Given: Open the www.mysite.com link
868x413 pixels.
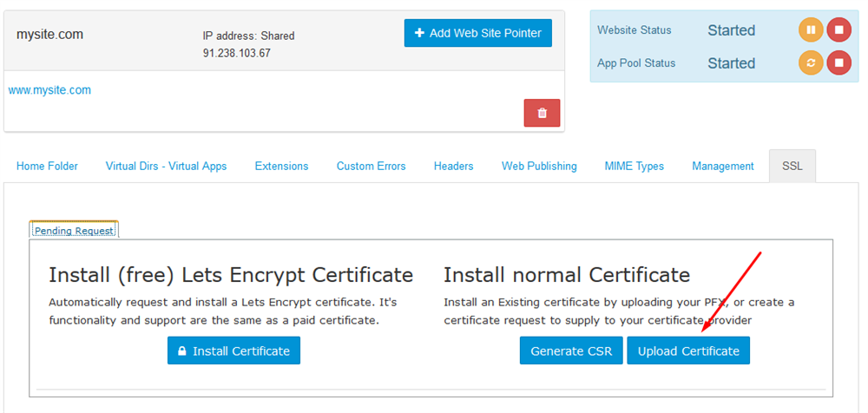Looking at the screenshot, I should [x=49, y=90].
